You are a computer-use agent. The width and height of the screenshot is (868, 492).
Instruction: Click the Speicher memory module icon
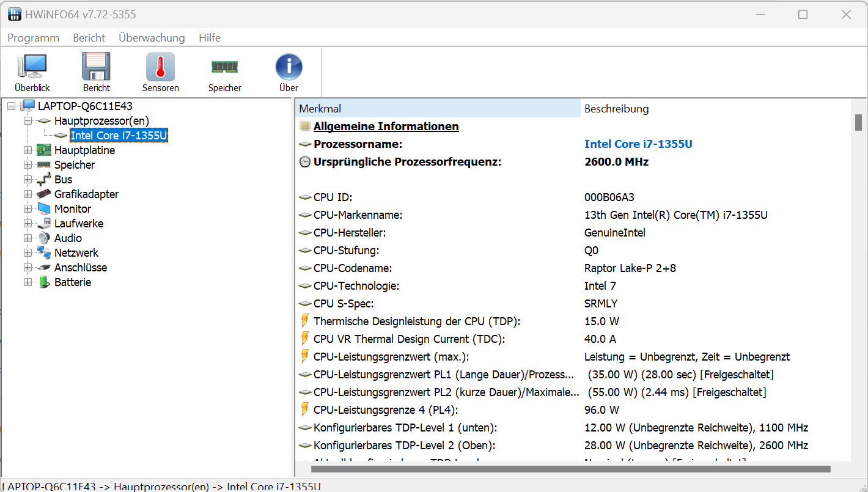tap(224, 67)
